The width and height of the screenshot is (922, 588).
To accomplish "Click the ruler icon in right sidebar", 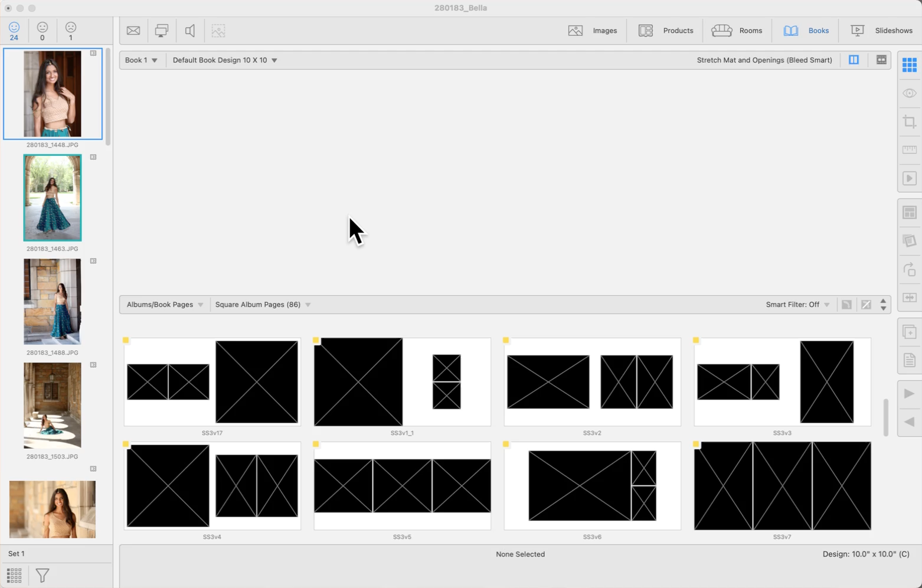I will point(909,150).
